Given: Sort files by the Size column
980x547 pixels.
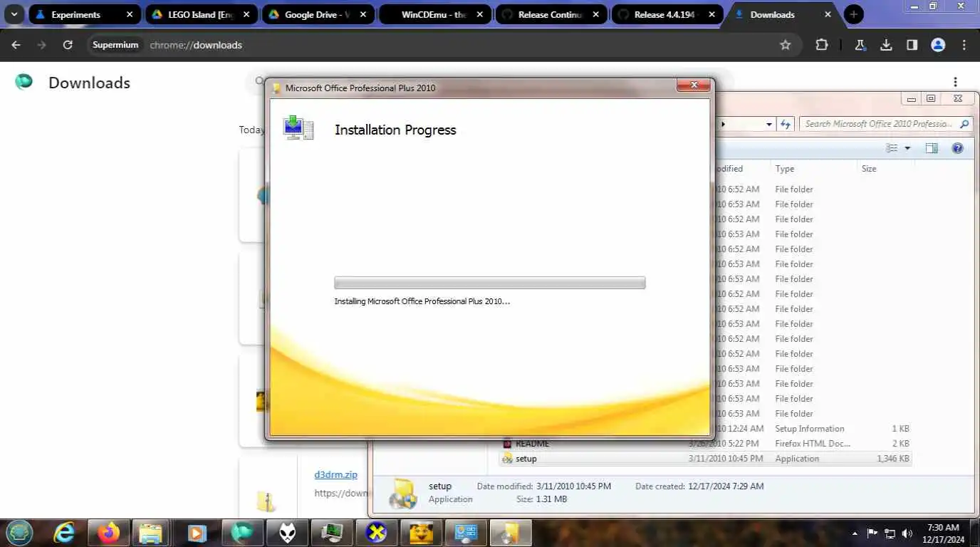Looking at the screenshot, I should point(886,169).
